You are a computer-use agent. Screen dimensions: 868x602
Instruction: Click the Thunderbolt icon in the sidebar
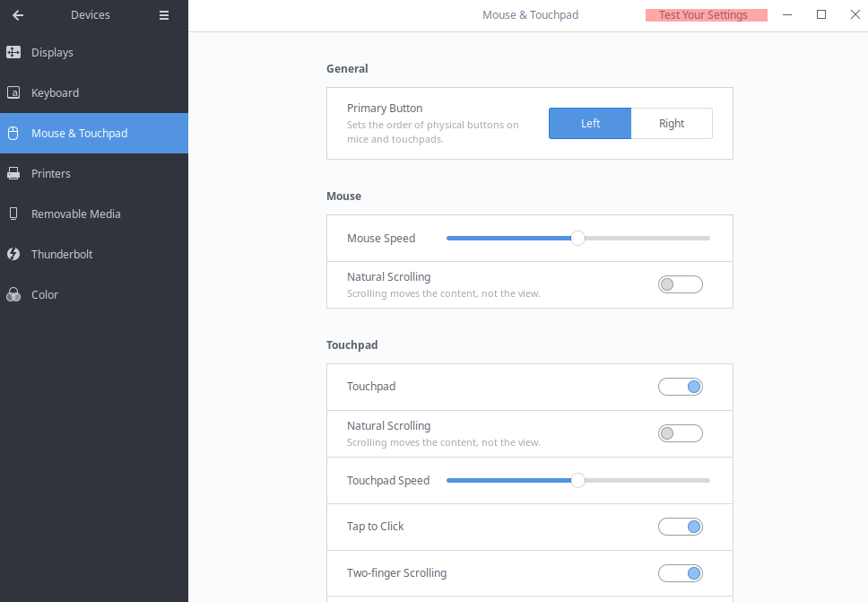click(13, 254)
